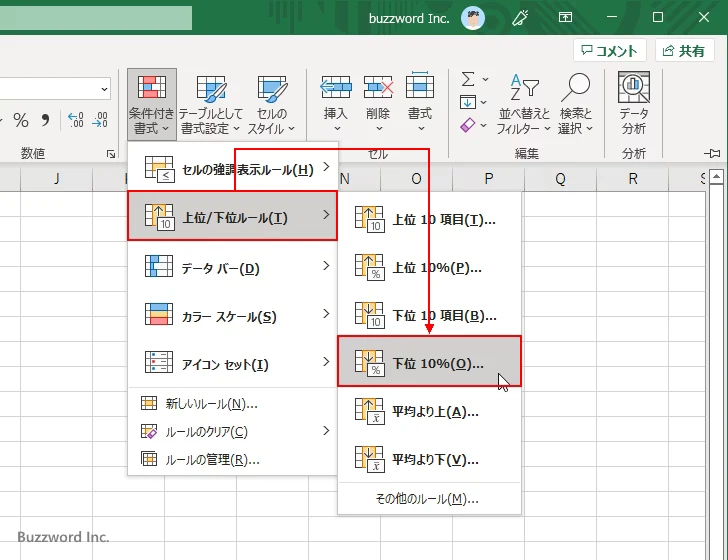The height and width of the screenshot is (560, 728).
Task: Select Top/Bottom Rules (上位/下位ルール) item
Action: click(232, 216)
